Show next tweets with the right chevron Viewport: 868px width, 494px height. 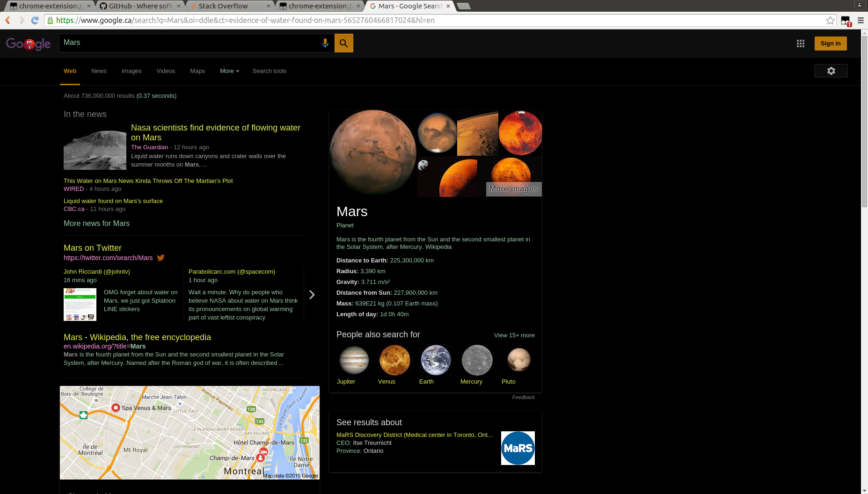click(312, 294)
